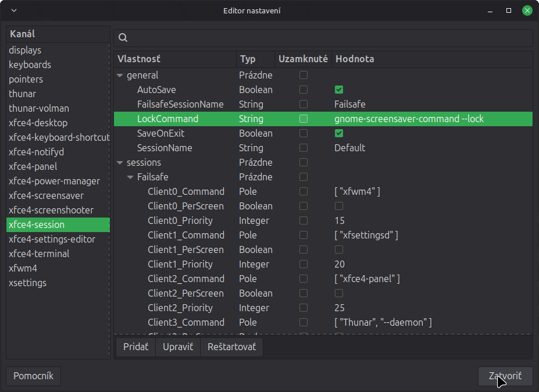Check the locked box for LockCommand
The image size is (539, 392).
point(303,119)
